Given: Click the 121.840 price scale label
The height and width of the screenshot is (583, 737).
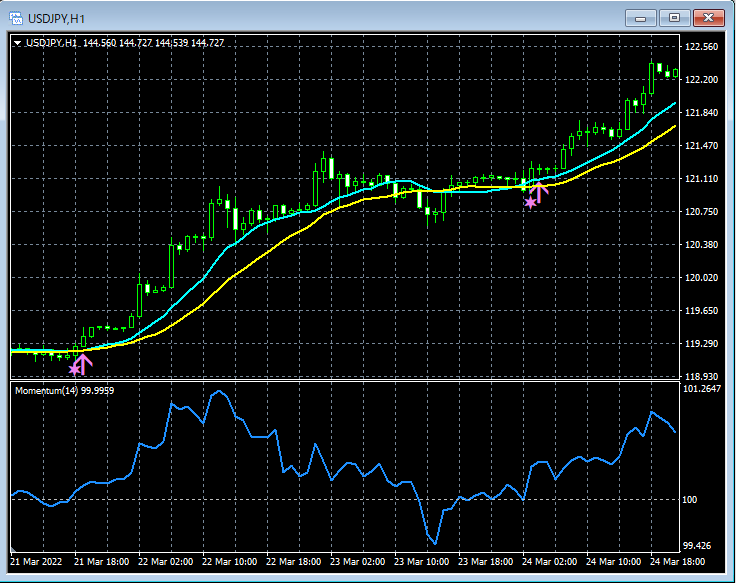Looking at the screenshot, I should click(x=702, y=112).
